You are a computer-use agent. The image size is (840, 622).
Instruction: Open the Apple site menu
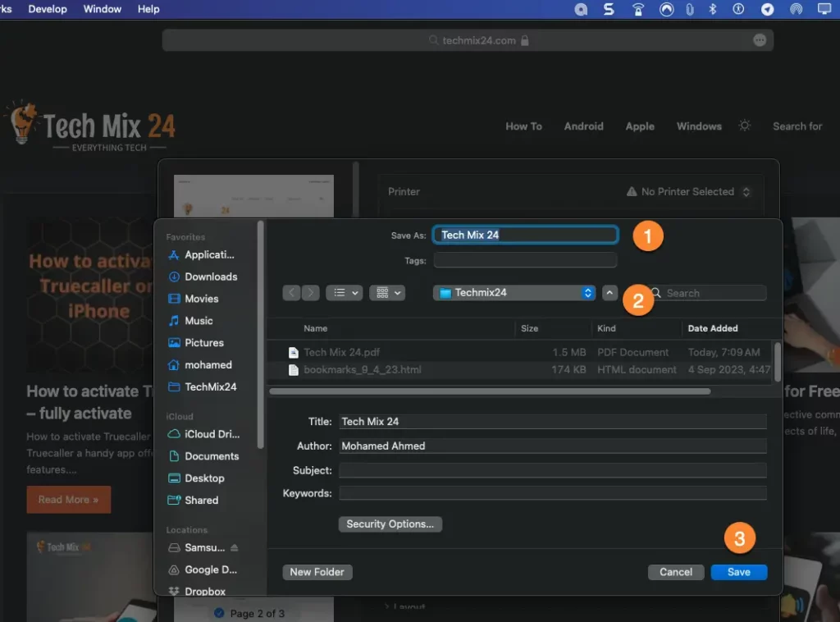(x=640, y=126)
